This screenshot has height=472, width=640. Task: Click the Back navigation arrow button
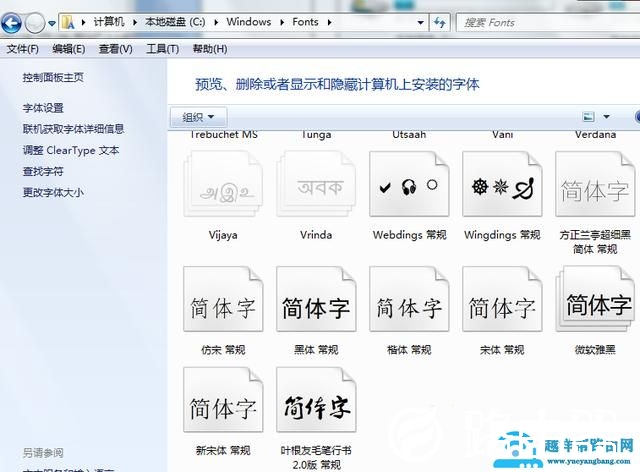[11, 23]
